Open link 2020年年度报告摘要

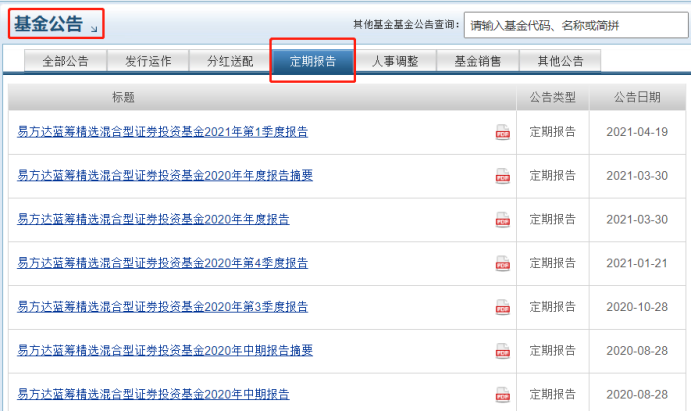[165, 176]
